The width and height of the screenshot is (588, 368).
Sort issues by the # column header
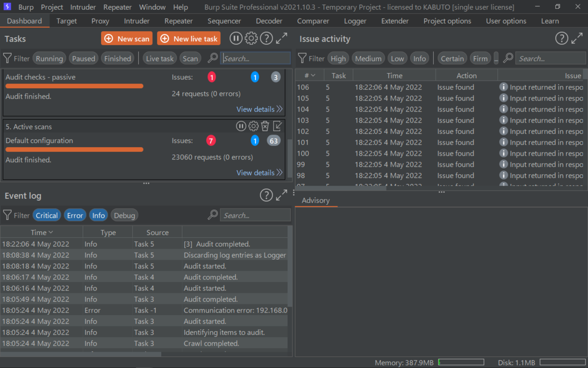(x=309, y=76)
